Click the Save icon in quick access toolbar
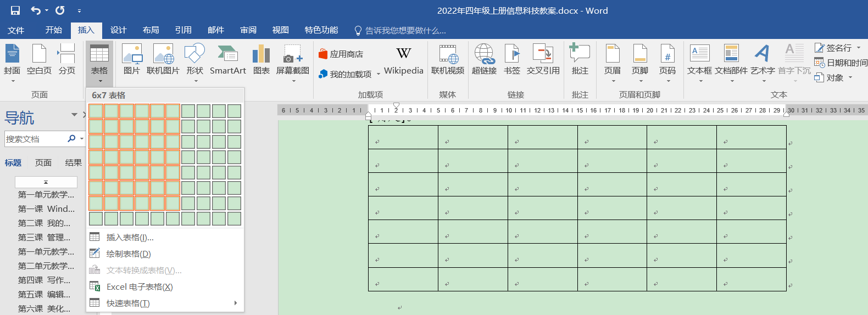 (x=15, y=10)
